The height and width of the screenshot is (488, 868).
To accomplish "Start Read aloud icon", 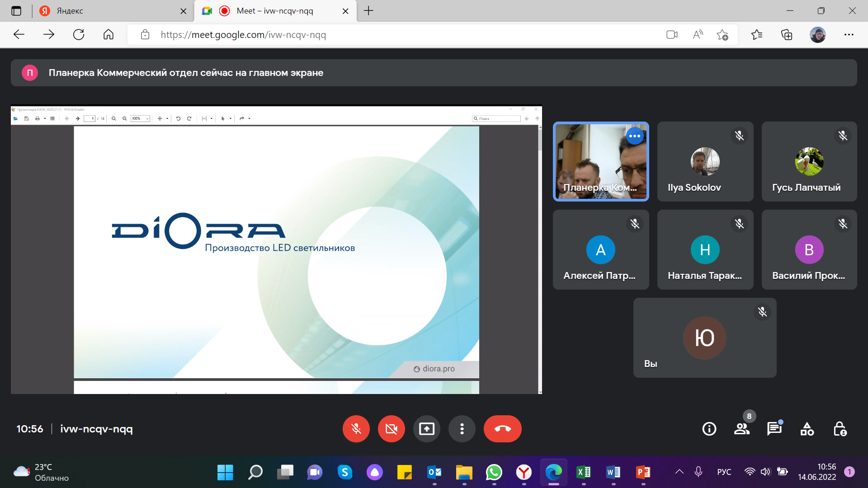I will 698,35.
